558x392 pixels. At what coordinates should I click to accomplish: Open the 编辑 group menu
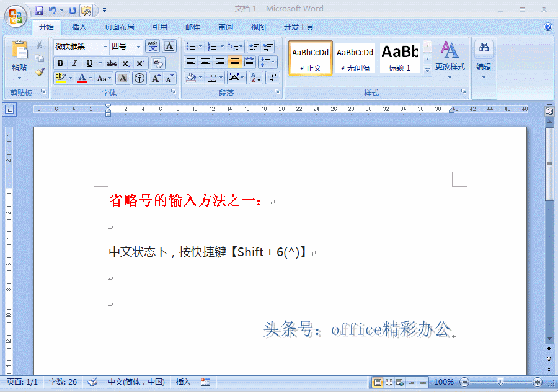click(x=484, y=60)
